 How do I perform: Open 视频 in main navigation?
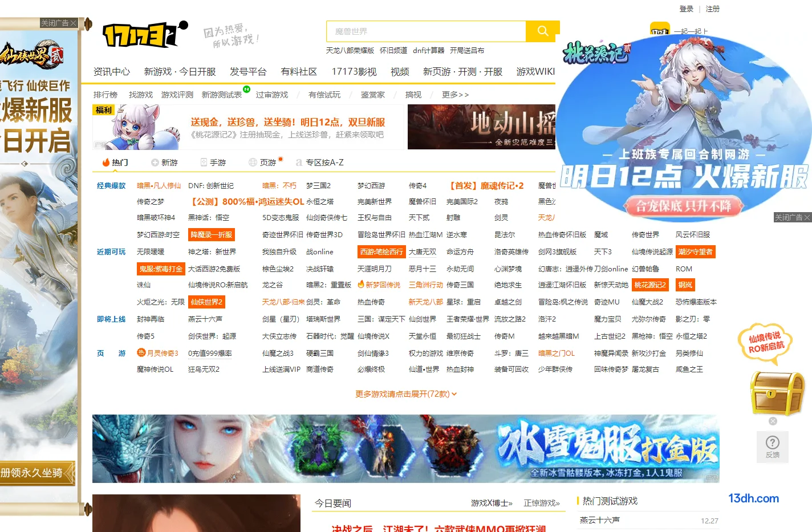400,71
